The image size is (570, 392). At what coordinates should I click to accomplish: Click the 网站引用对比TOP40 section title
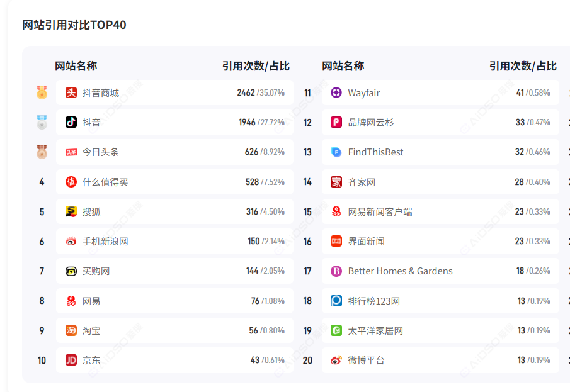pos(74,25)
